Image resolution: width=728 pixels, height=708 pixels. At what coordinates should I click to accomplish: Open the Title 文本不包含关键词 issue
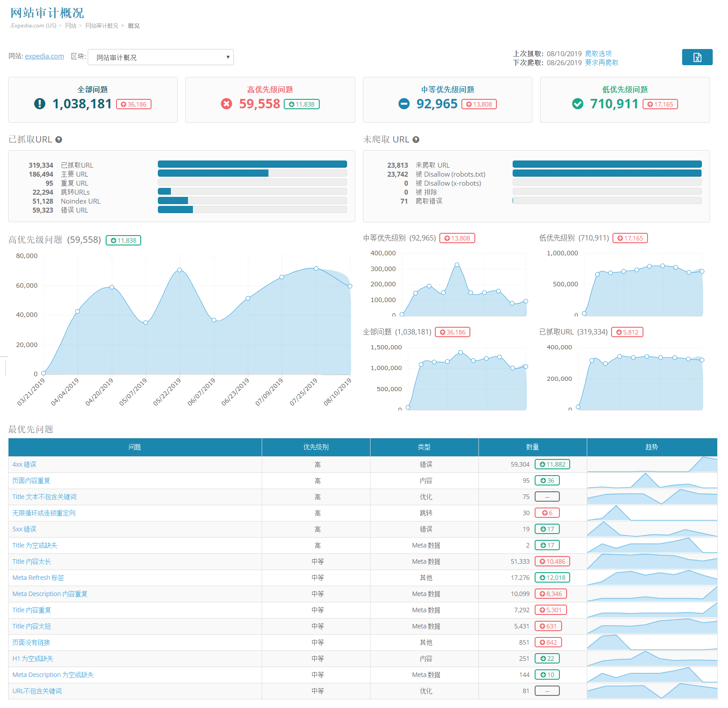[x=44, y=497]
